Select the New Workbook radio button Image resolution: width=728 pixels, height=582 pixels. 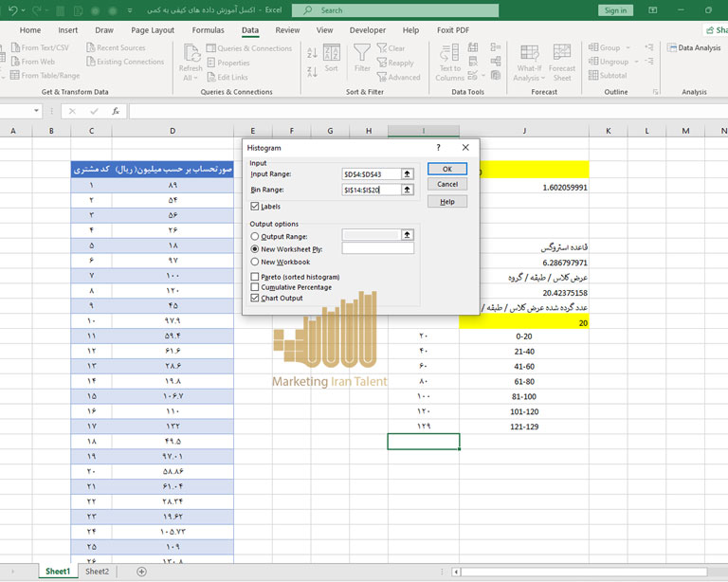pyautogui.click(x=255, y=262)
